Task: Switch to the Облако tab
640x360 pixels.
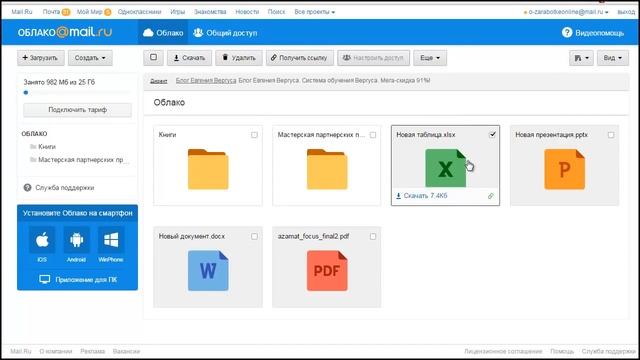Action: coord(163,33)
